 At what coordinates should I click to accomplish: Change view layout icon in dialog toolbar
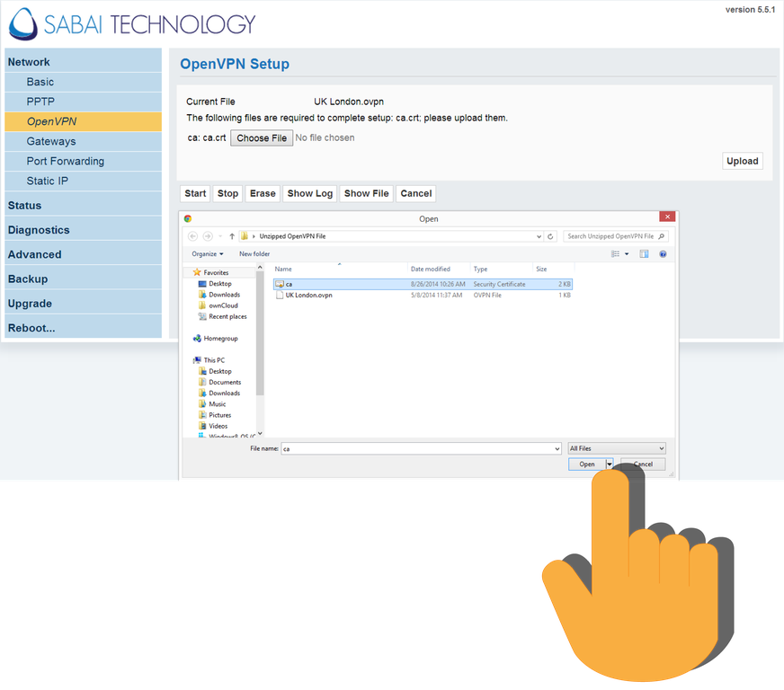tap(616, 254)
